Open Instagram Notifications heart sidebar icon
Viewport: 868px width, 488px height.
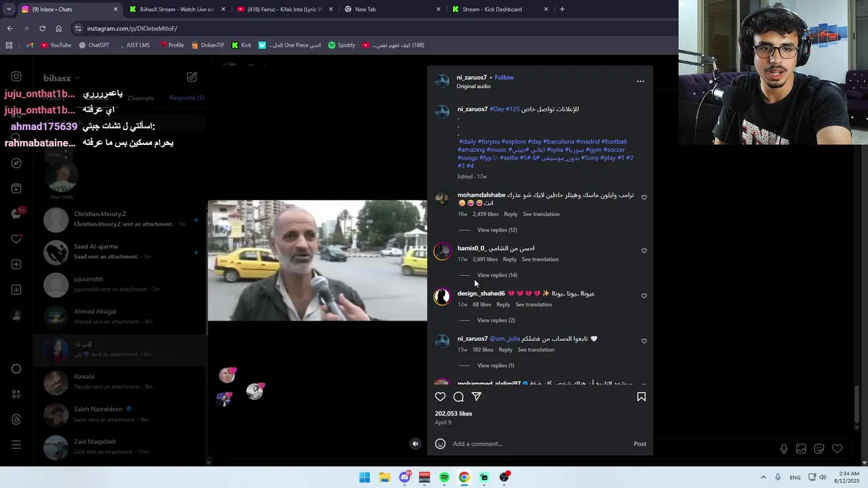16,239
